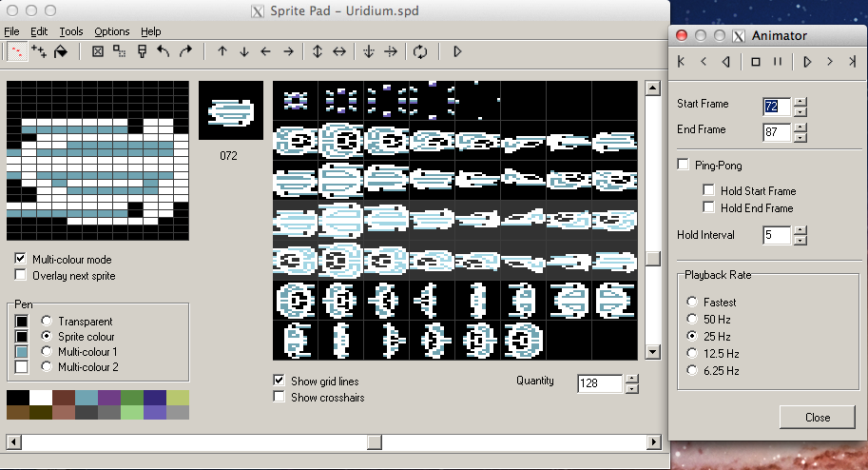868x470 pixels.
Task: Decrease Hold Interval with down stepper
Action: [x=800, y=240]
